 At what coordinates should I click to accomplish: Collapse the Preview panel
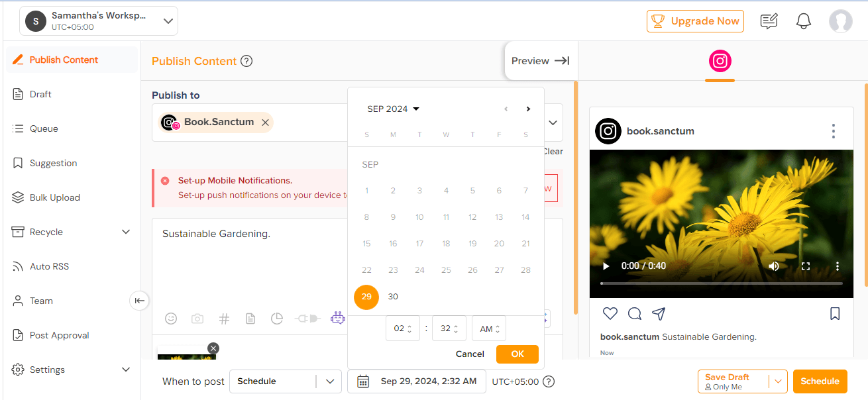pos(541,61)
